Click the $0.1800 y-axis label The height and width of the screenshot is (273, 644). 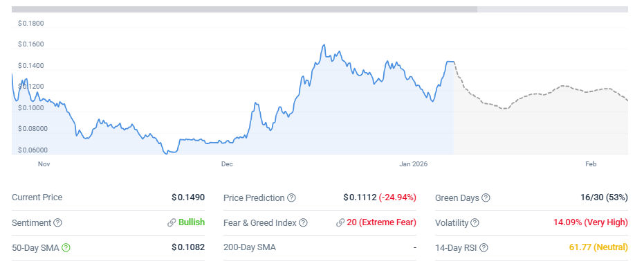coord(31,24)
